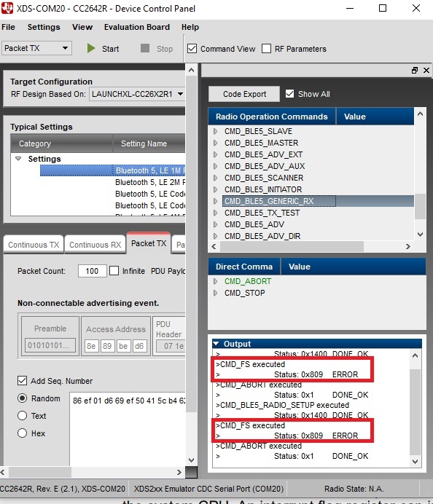Click scroll down arrow in commands list
This screenshot has height=504, width=433.
pos(420,235)
